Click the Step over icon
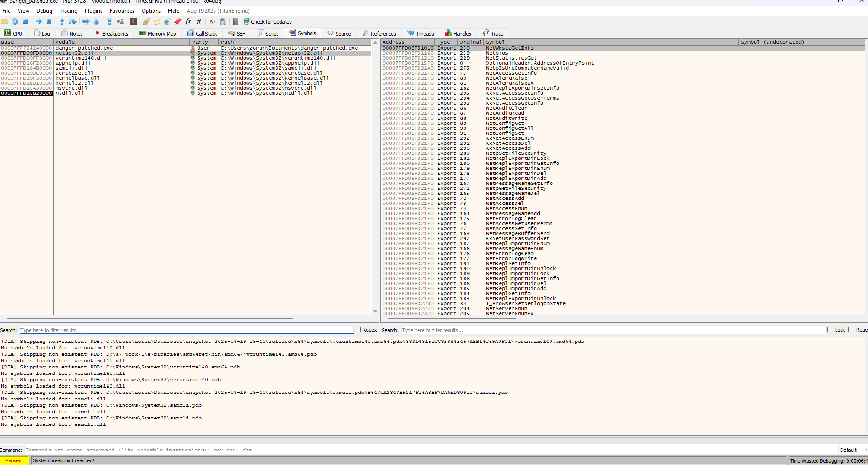The width and height of the screenshot is (868, 465). pos(72,21)
